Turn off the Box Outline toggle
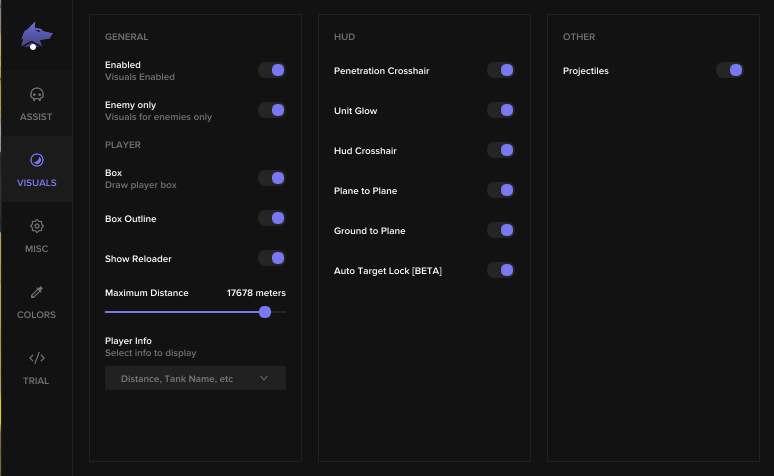This screenshot has width=774, height=476. [x=272, y=218]
